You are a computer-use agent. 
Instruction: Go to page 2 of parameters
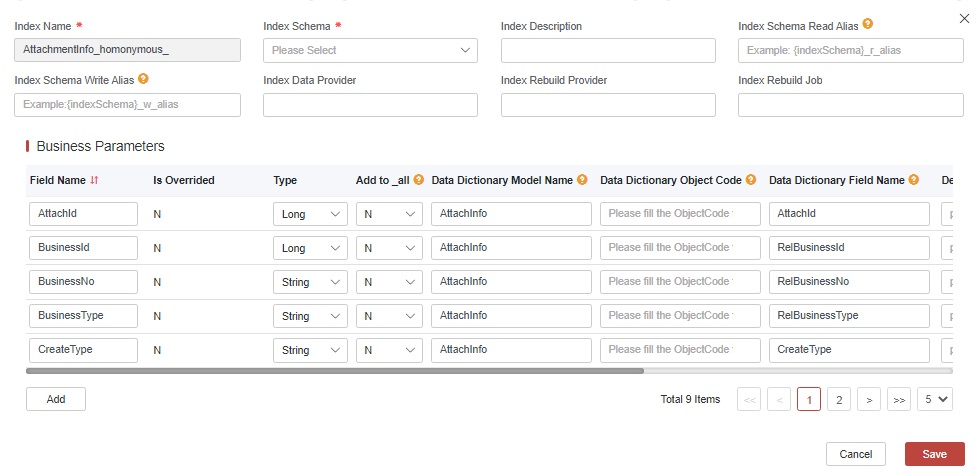[x=840, y=400]
